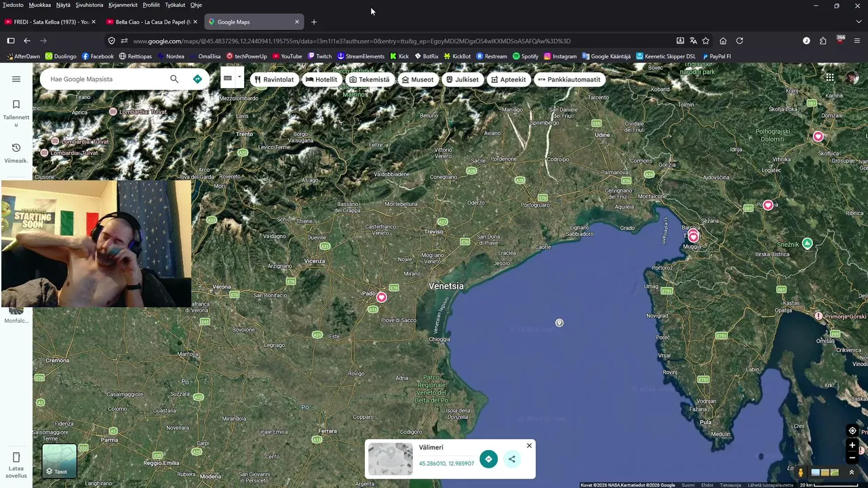The image size is (868, 488).
Task: Filter map by Hotellit
Action: pos(321,79)
